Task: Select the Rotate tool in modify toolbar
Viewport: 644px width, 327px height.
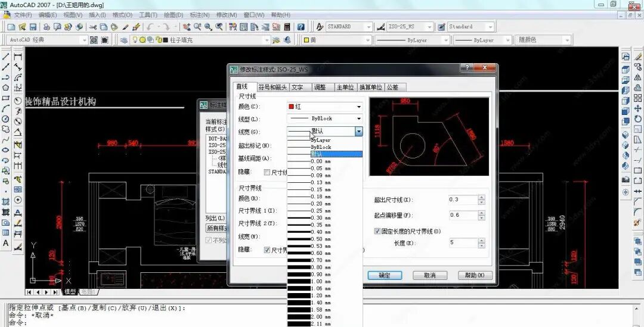Action: point(637,119)
